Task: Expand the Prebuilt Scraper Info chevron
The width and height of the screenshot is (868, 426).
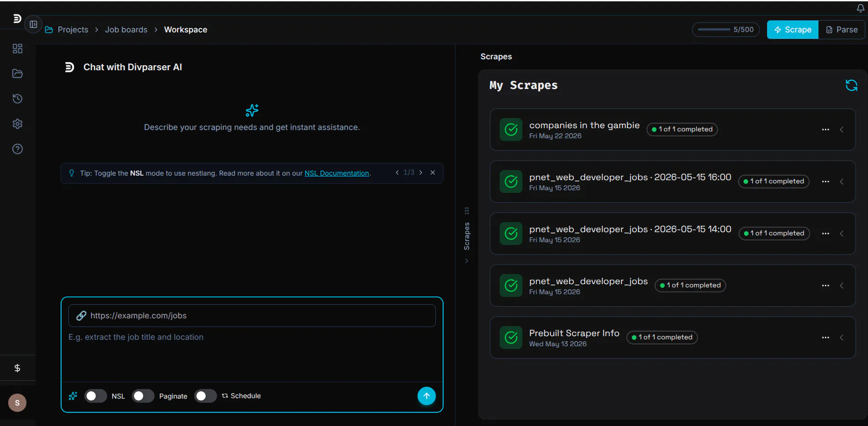Action: coord(842,338)
